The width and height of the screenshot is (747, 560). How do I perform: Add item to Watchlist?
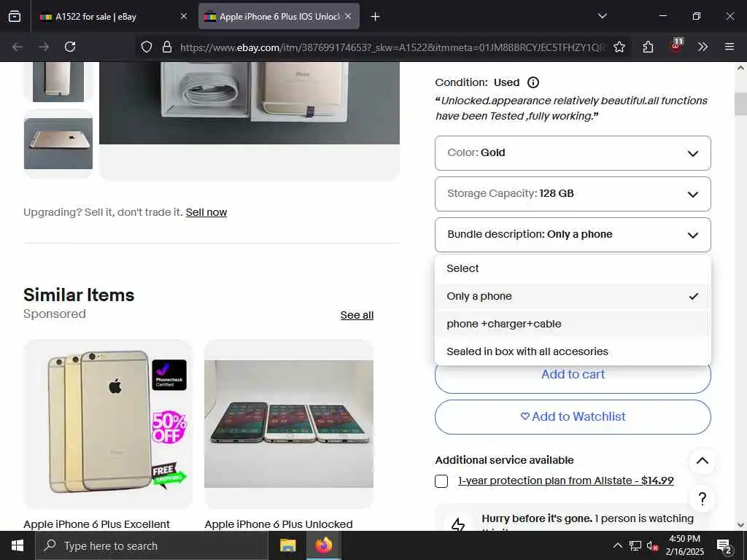point(573,416)
